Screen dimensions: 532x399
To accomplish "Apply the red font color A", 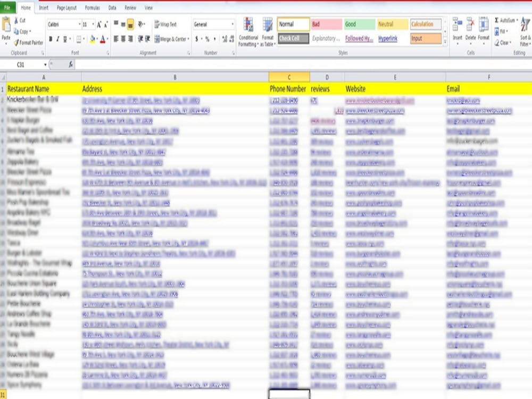I will [103, 39].
